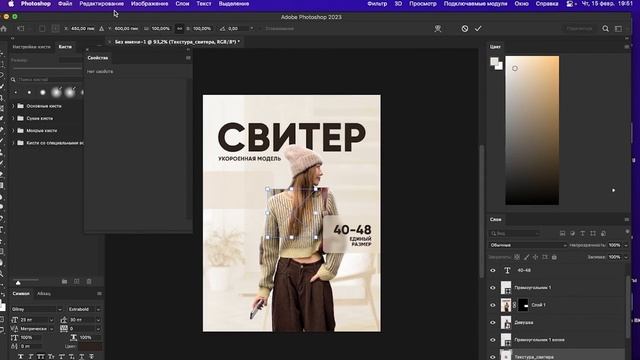
Task: Lock position icon in Layers panel
Action: click(536, 257)
